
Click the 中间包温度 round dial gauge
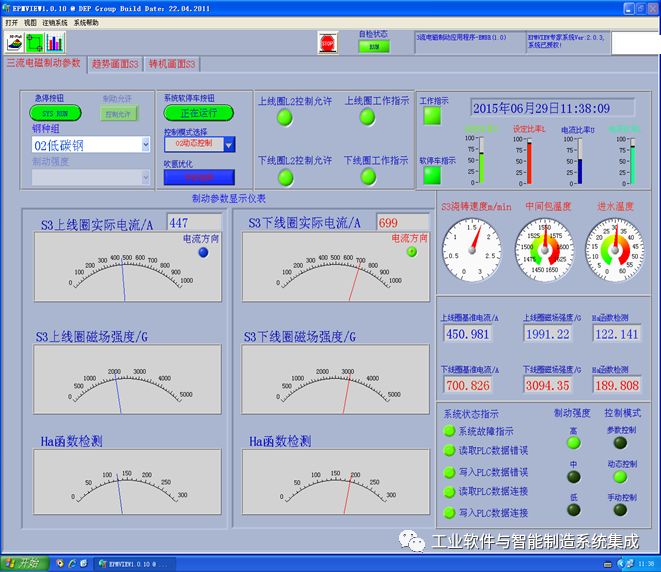(x=545, y=250)
